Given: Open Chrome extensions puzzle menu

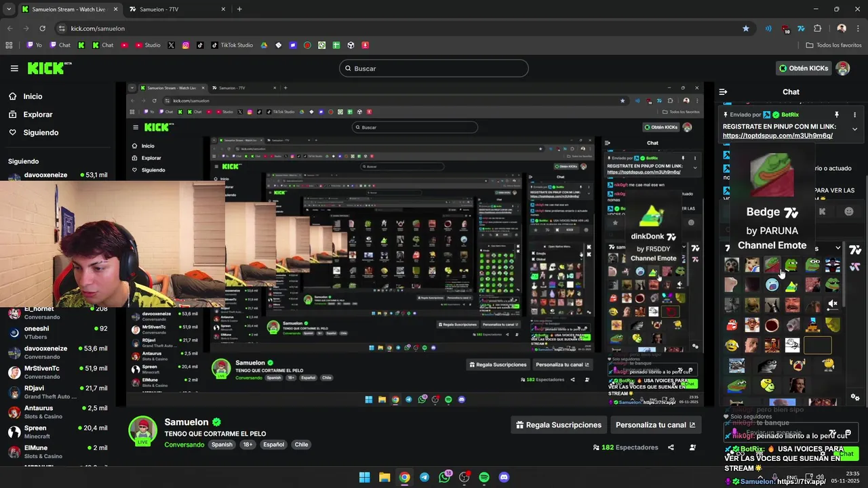Looking at the screenshot, I should click(x=817, y=28).
